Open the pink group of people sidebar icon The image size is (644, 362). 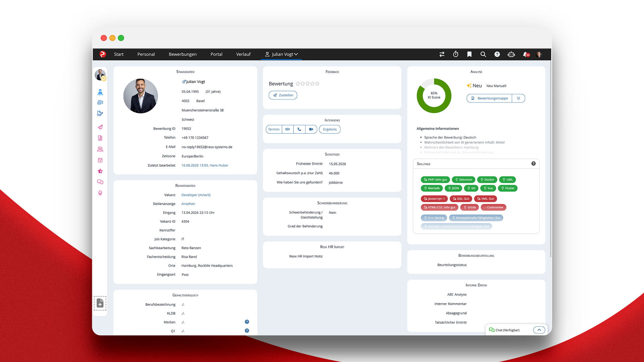click(x=100, y=149)
